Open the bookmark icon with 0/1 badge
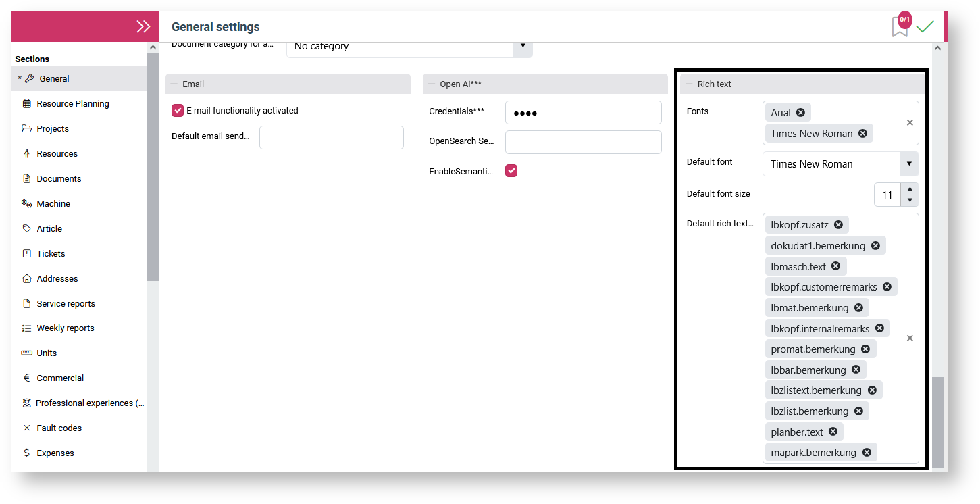Viewport: 980px width, 504px height. (x=900, y=27)
